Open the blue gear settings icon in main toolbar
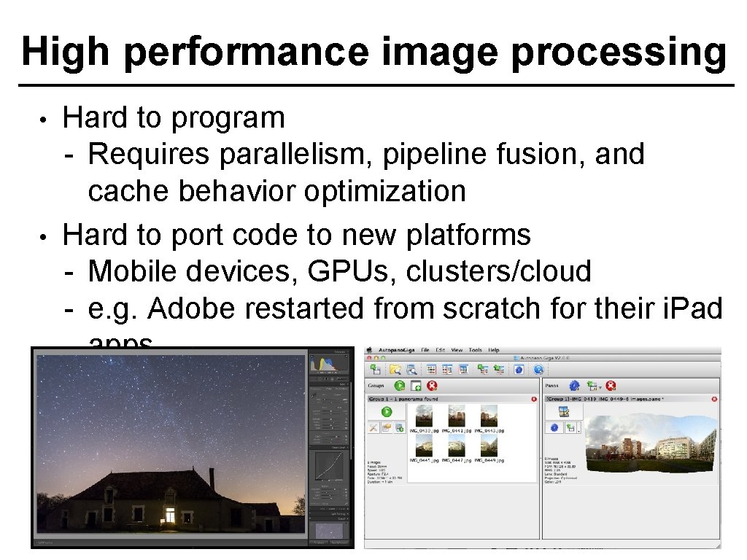Screen dimensions: 747x560 tap(519, 369)
